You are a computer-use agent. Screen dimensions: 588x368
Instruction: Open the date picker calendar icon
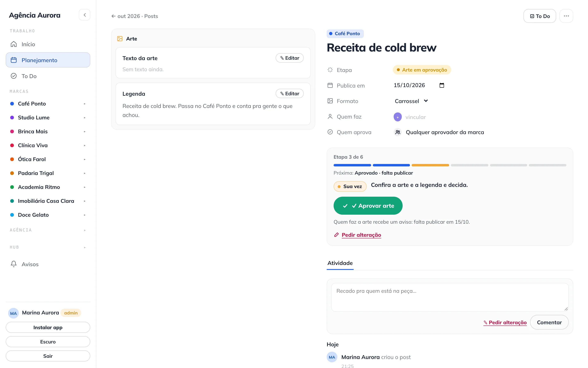pyautogui.click(x=442, y=85)
